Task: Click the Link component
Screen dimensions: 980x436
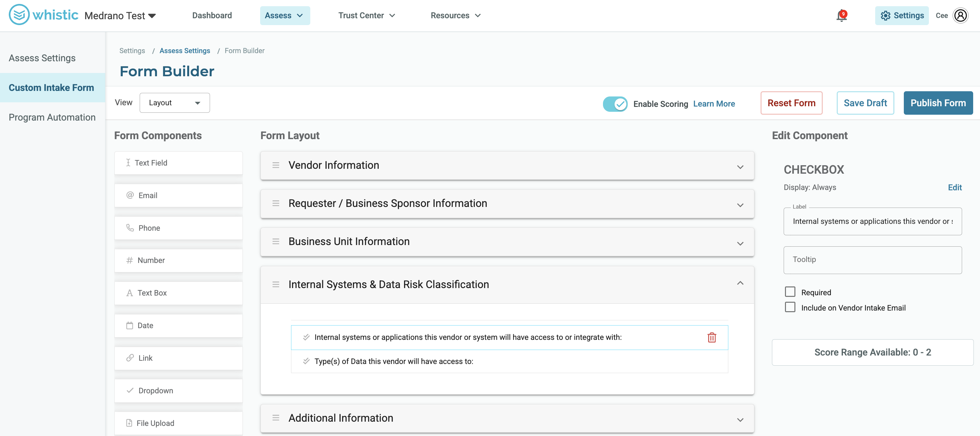Action: point(178,358)
